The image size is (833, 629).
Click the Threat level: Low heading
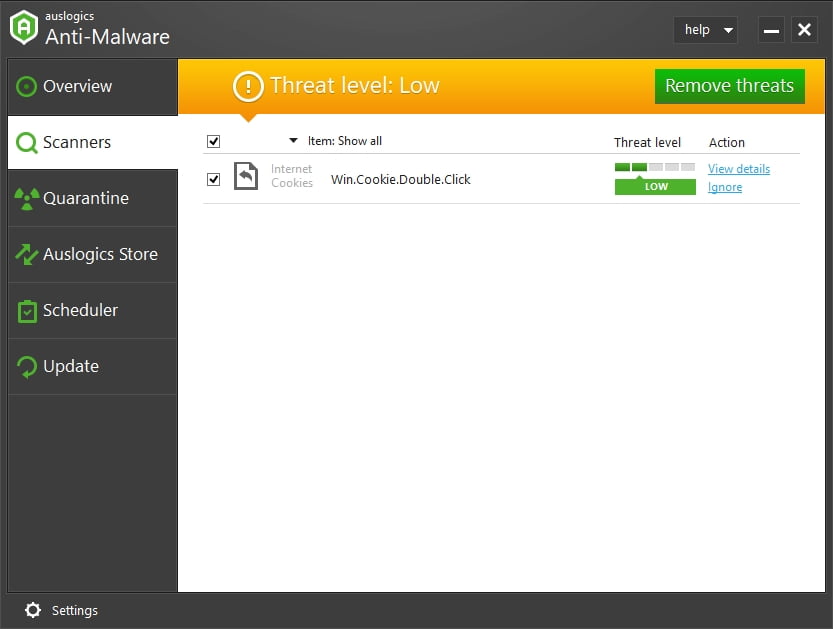[355, 86]
